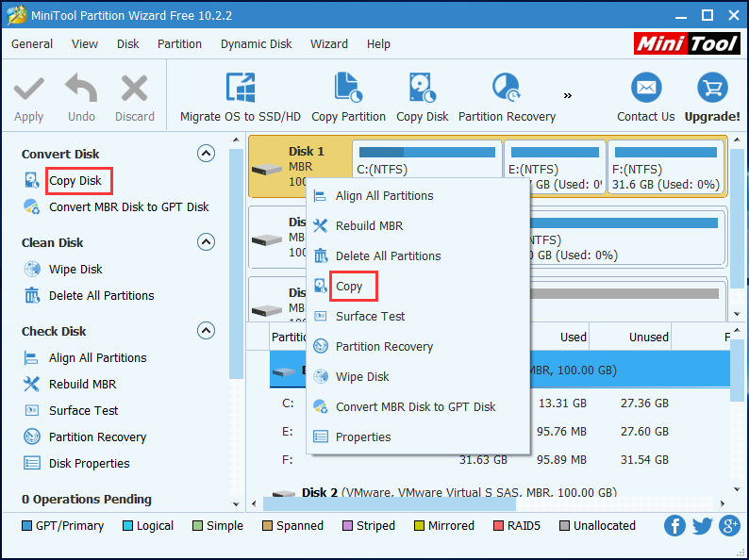Show more toolbar items via double chevron
The width and height of the screenshot is (749, 560).
click(x=568, y=96)
